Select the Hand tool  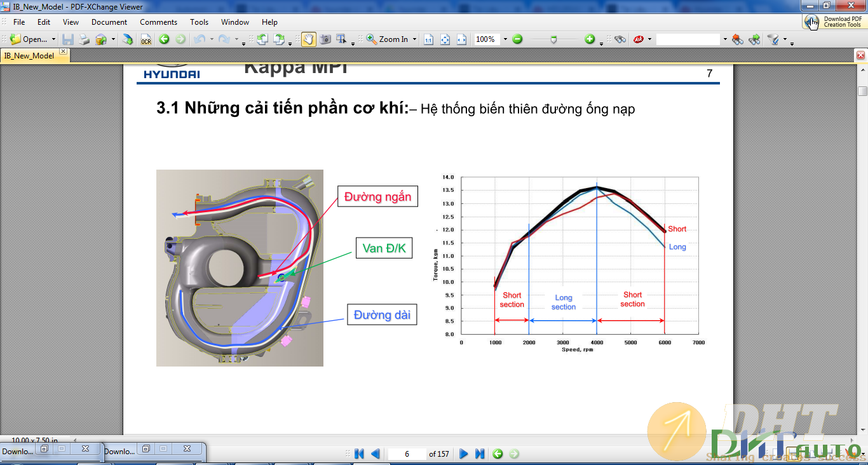(308, 39)
